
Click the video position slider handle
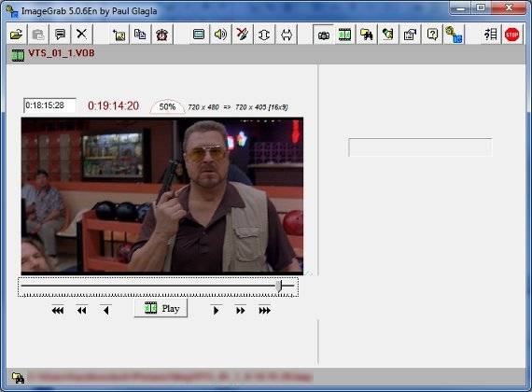tap(278, 287)
